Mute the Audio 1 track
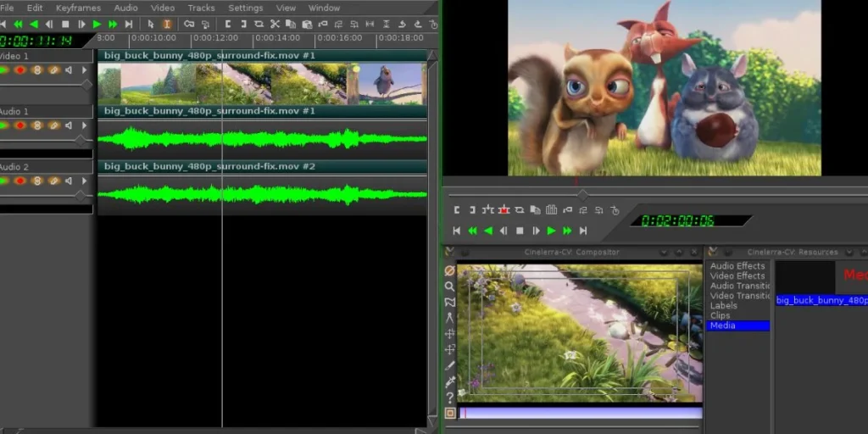Viewport: 868px width, 434px height. [69, 125]
